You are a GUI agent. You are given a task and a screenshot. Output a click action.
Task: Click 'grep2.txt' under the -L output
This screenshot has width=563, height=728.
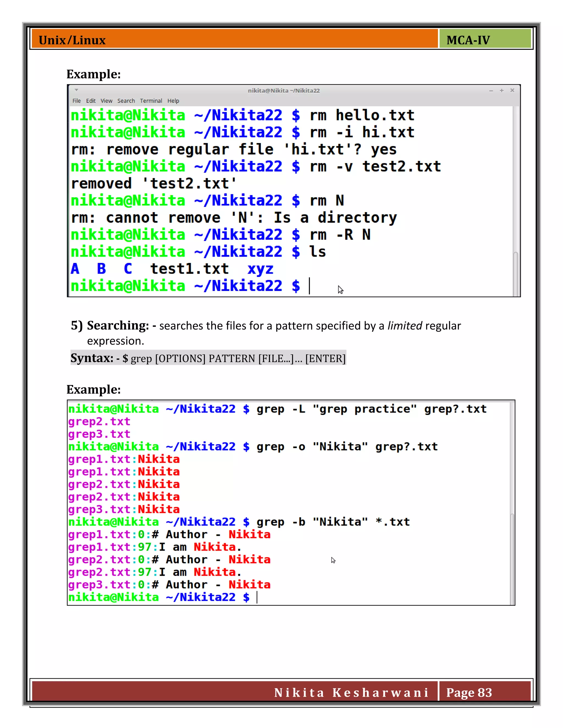(99, 422)
